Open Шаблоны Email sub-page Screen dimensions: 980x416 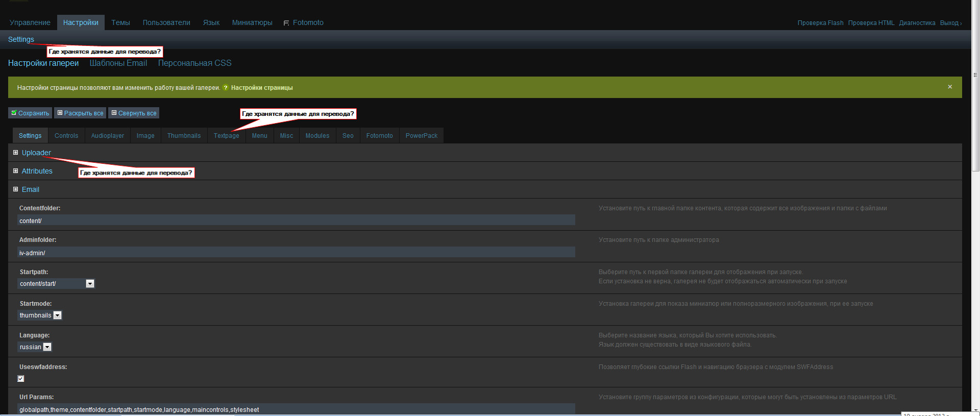(118, 63)
